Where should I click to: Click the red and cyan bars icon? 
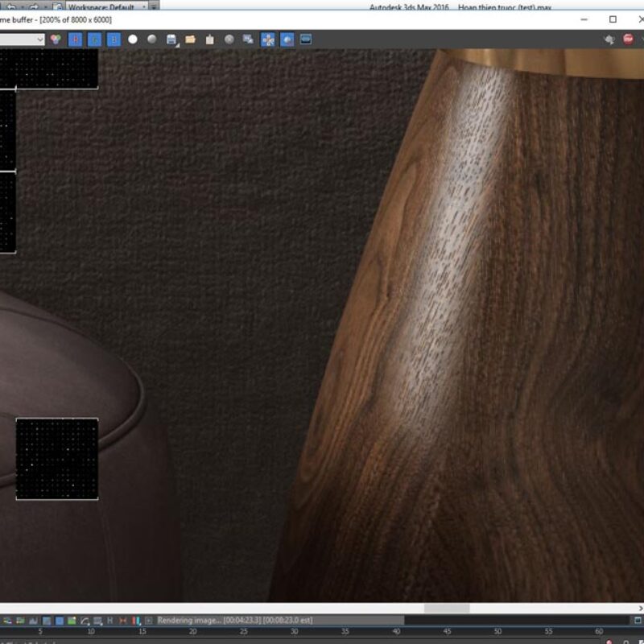[x=136, y=621]
